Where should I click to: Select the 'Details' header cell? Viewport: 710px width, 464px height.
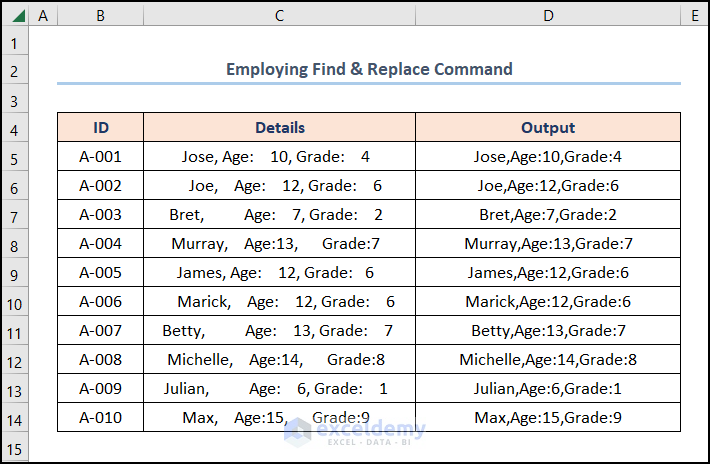(x=280, y=128)
